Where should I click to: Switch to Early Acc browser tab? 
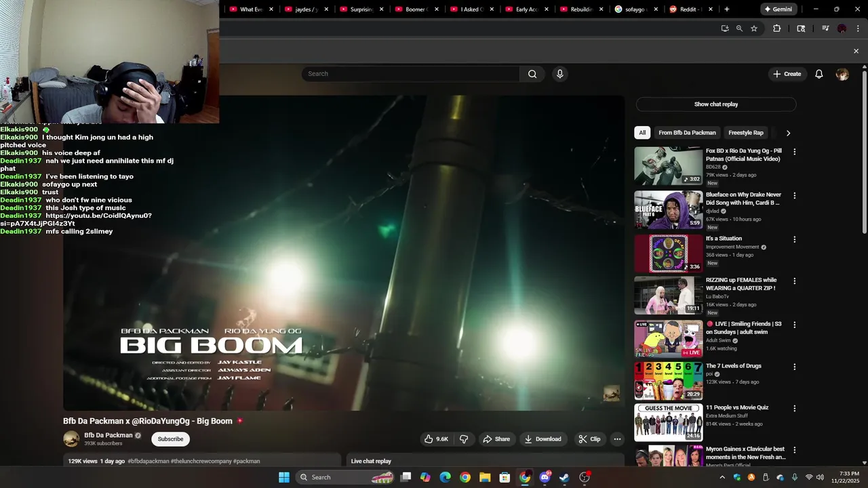[x=526, y=9]
